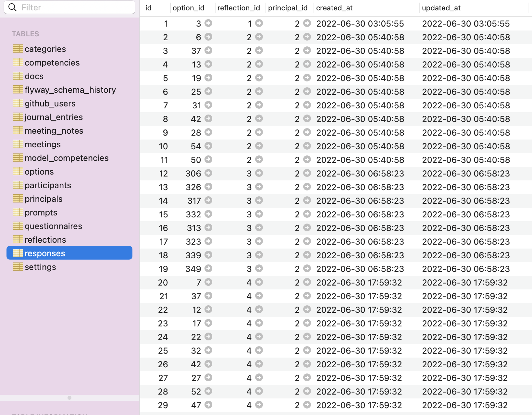
Task: Open foreign key arrow for option_id 3
Action: pos(209,24)
